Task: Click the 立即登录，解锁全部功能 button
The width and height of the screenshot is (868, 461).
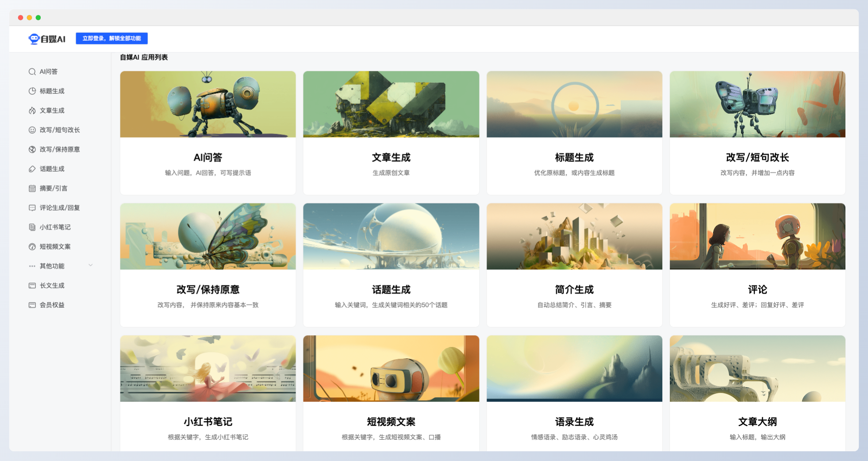Action: coord(112,38)
